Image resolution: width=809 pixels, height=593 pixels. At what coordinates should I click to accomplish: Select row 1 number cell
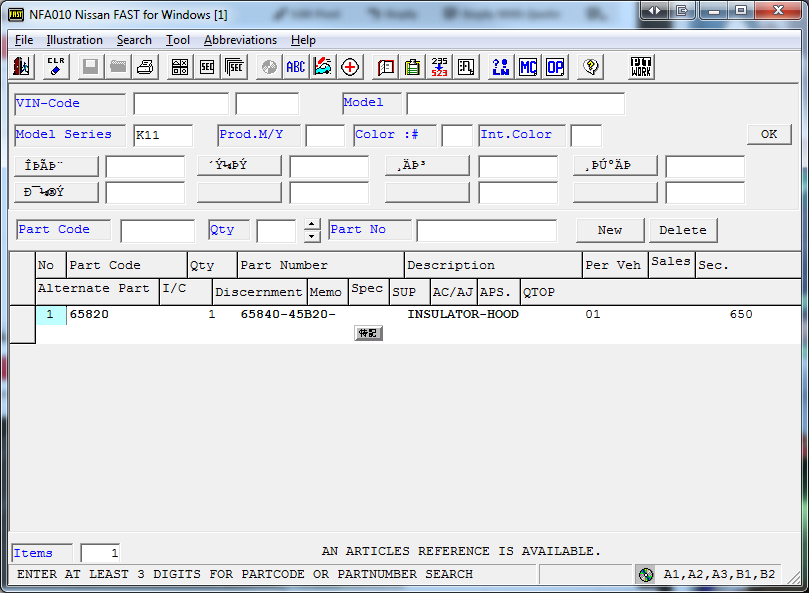51,314
